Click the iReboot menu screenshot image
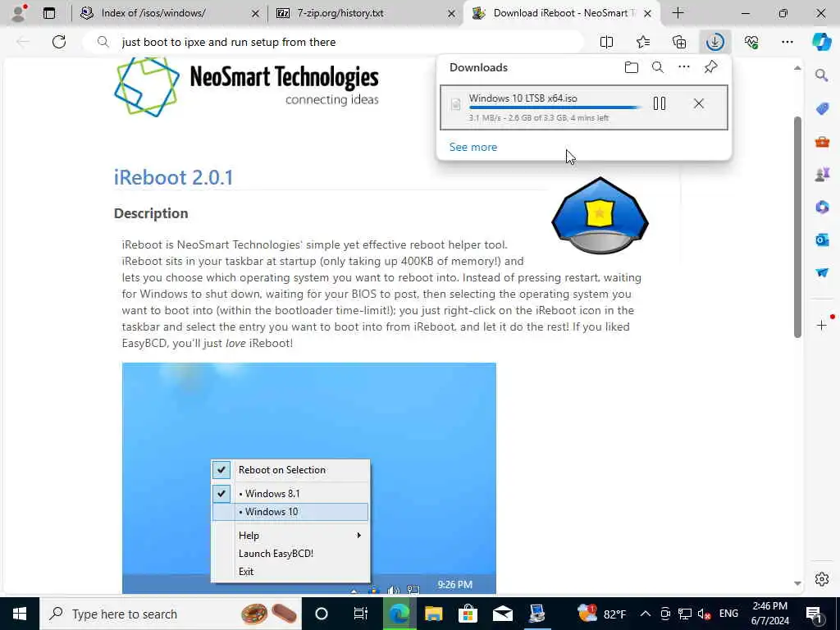 (x=309, y=478)
